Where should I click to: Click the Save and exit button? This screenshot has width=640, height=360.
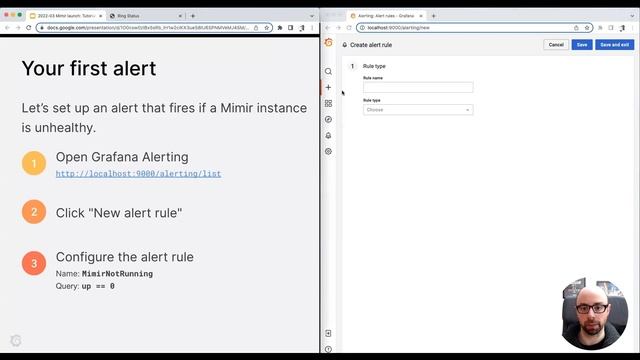[614, 45]
